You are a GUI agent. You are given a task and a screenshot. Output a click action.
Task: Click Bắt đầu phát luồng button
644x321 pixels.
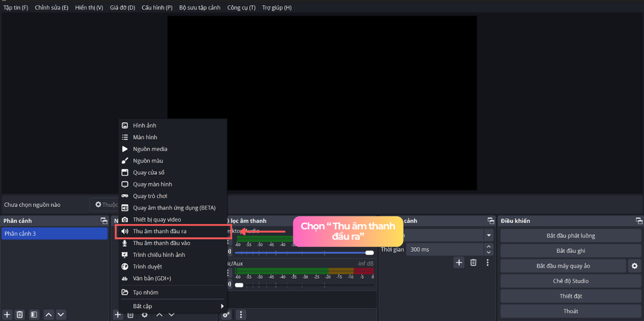click(x=570, y=236)
